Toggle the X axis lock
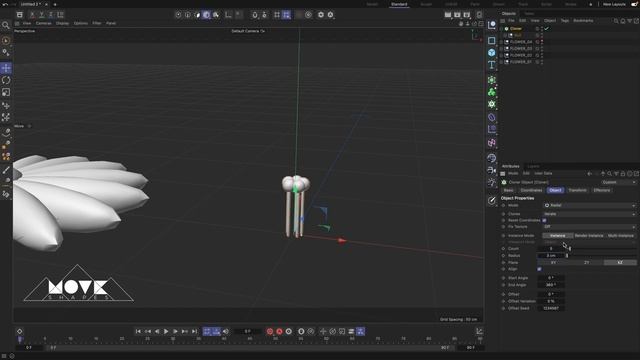 coord(32,15)
